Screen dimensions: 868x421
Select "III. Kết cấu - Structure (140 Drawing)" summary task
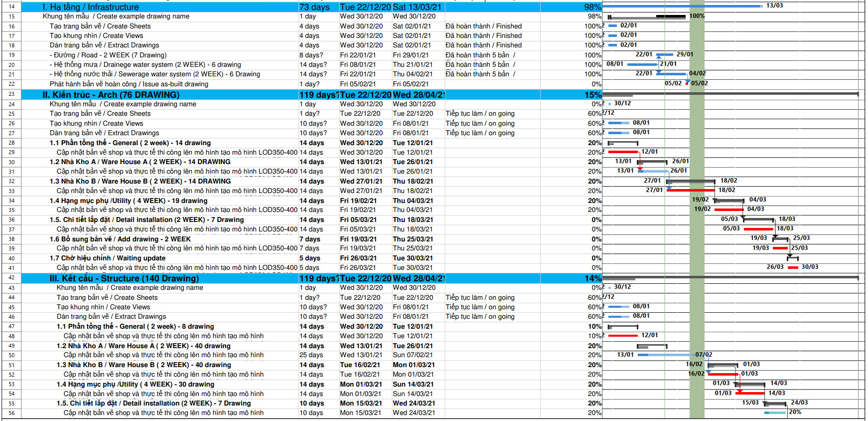click(x=124, y=278)
